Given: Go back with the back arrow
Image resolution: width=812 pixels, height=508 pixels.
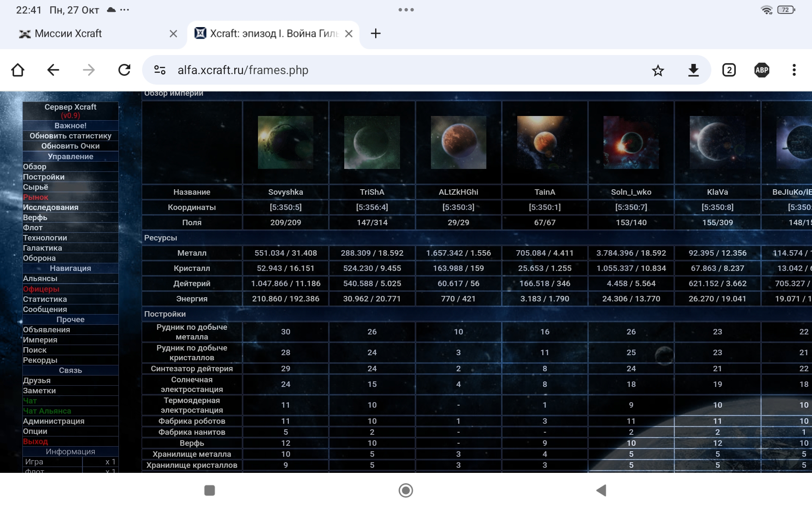Looking at the screenshot, I should tap(53, 70).
